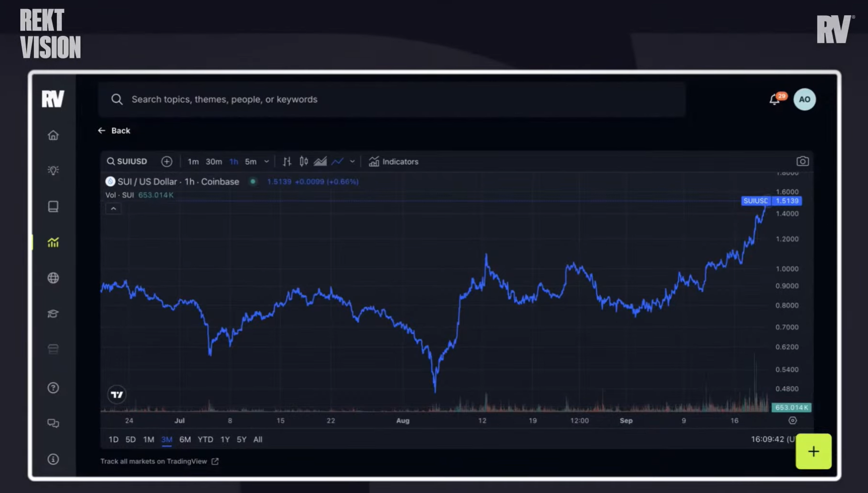Select the YTD date range tab
The image size is (868, 493).
coord(205,440)
